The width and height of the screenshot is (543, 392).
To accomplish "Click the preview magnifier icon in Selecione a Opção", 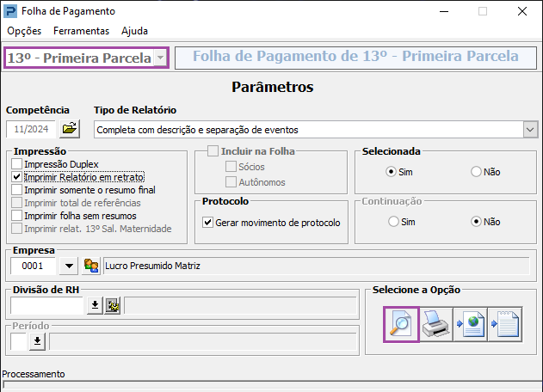I will tap(401, 324).
